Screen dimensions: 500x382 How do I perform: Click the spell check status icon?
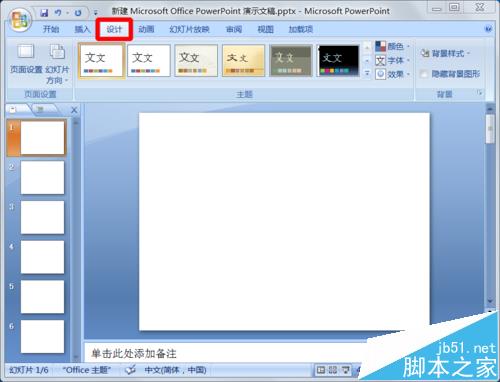(131, 370)
